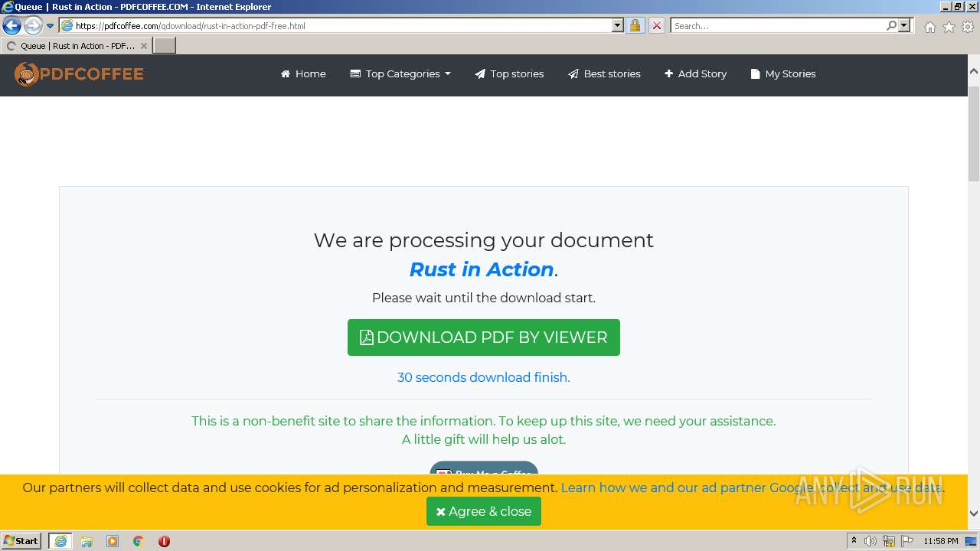Click the security lock icon
The height and width of the screenshot is (551, 980).
pyautogui.click(x=635, y=25)
